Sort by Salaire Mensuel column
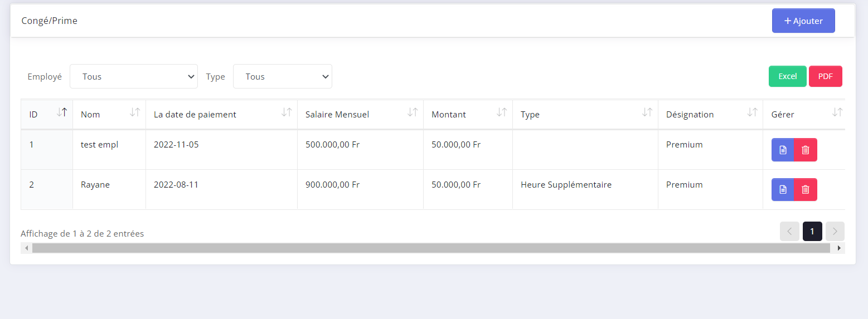 (x=412, y=112)
